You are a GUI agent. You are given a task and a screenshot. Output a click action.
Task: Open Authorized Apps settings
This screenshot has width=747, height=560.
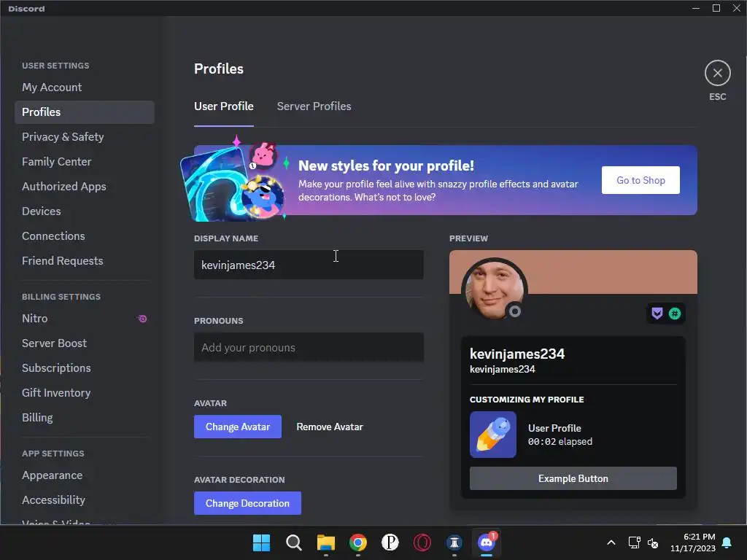[x=85, y=186]
